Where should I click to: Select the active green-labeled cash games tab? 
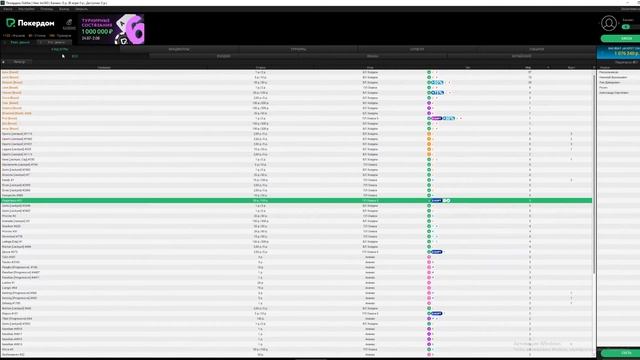point(60,49)
